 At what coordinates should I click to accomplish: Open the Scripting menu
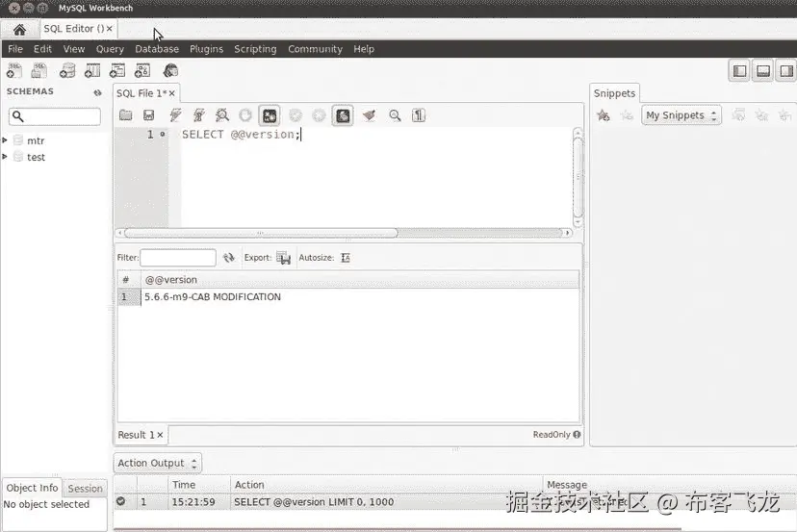[x=255, y=49]
